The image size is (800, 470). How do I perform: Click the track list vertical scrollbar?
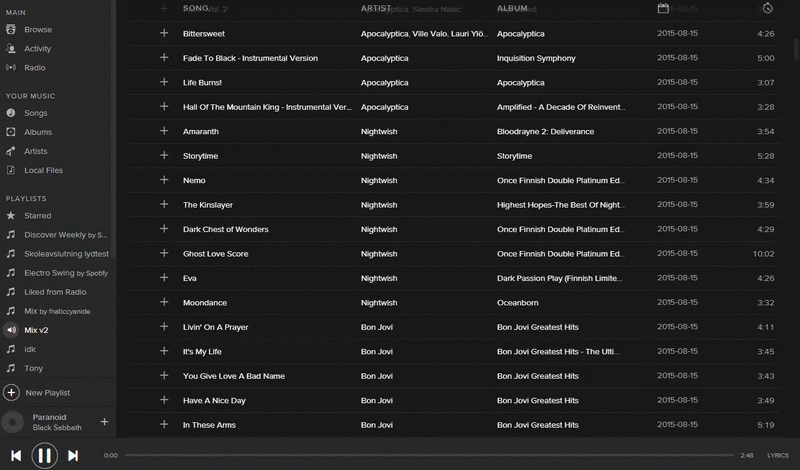point(796,48)
